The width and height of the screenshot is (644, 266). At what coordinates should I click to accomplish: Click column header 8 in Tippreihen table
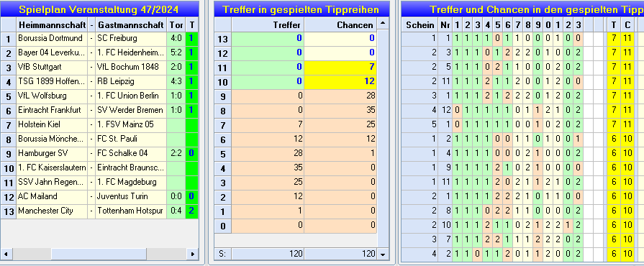[527, 25]
